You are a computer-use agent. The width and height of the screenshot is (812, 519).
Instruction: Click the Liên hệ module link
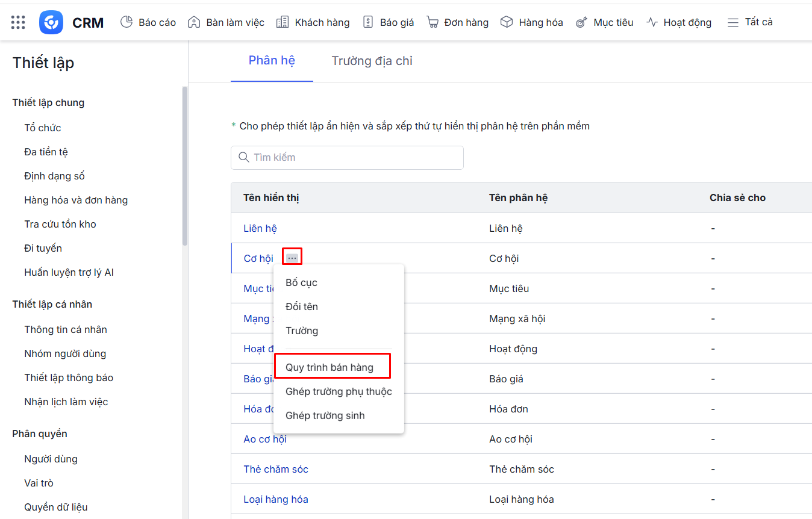(260, 228)
